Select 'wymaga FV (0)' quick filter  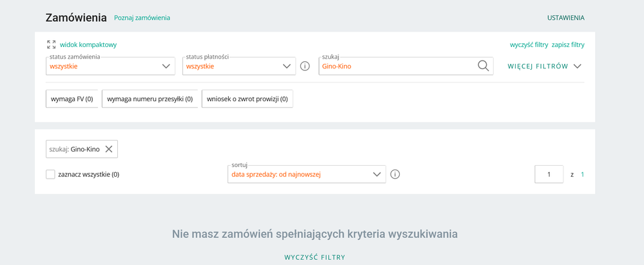(x=72, y=99)
